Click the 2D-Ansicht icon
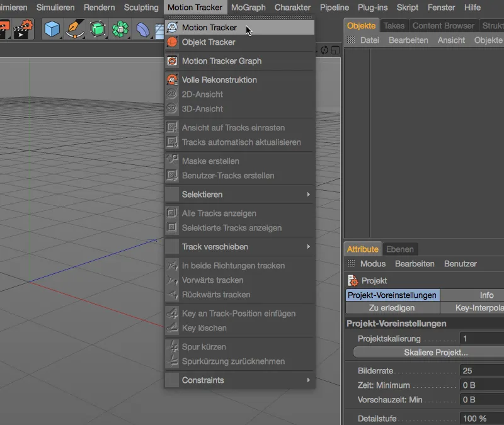 point(172,94)
